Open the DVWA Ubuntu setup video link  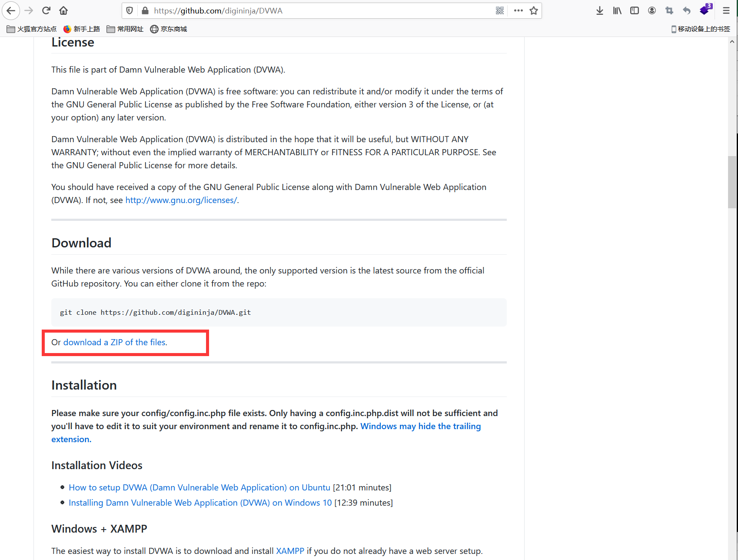[199, 487]
